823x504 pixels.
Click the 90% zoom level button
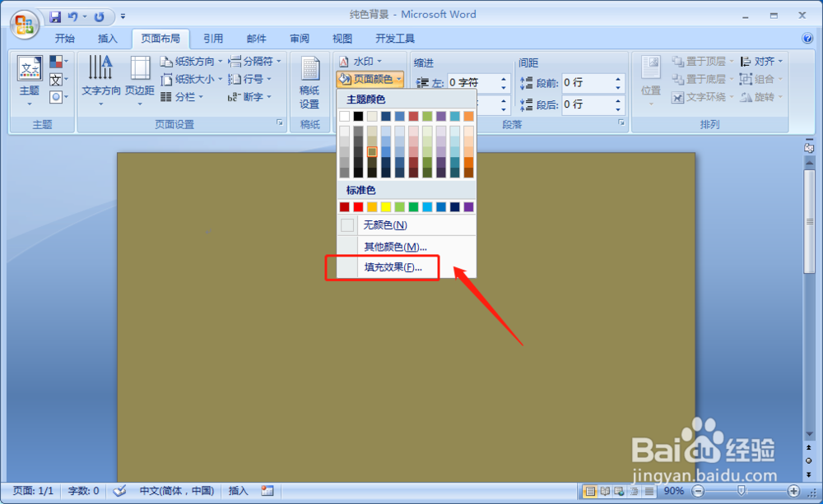point(674,492)
